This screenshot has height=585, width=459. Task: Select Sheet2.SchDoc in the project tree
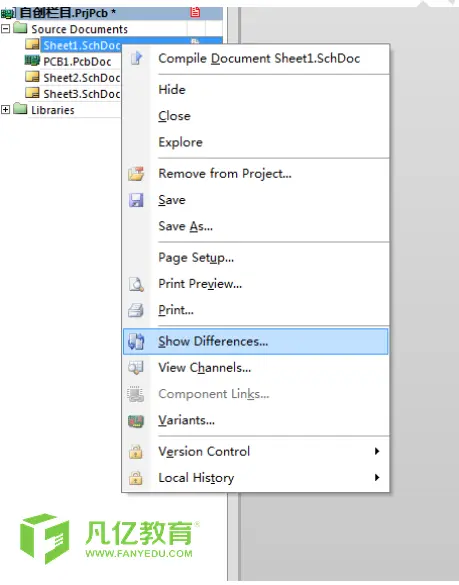(82, 78)
